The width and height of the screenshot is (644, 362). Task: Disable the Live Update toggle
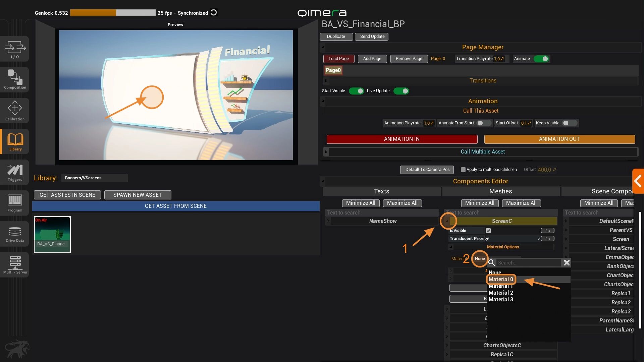pyautogui.click(x=401, y=91)
